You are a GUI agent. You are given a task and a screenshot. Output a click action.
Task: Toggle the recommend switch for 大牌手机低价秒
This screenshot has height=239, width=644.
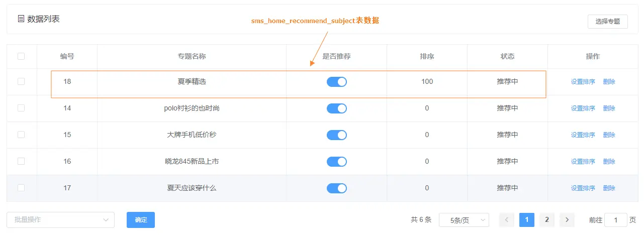coord(336,135)
